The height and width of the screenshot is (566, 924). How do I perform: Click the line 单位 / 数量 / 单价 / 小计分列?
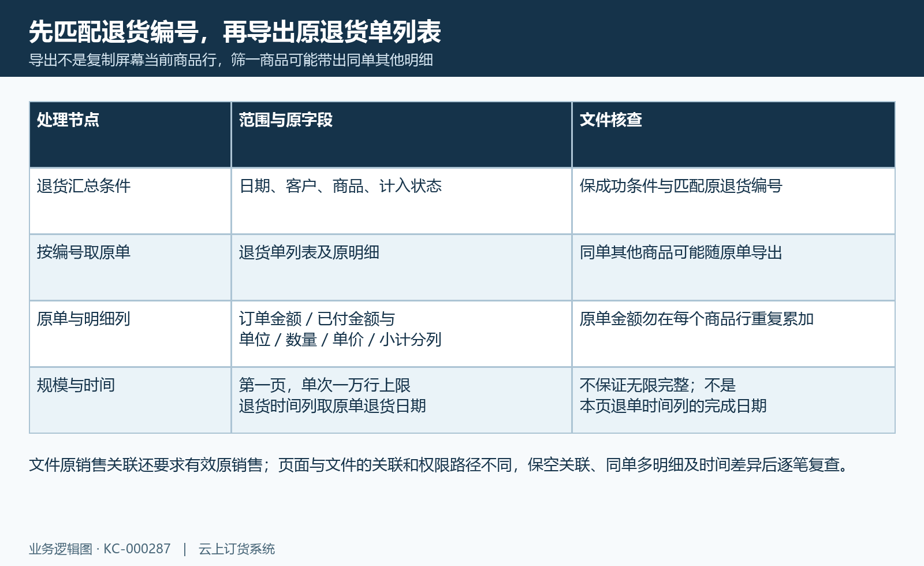tap(340, 340)
